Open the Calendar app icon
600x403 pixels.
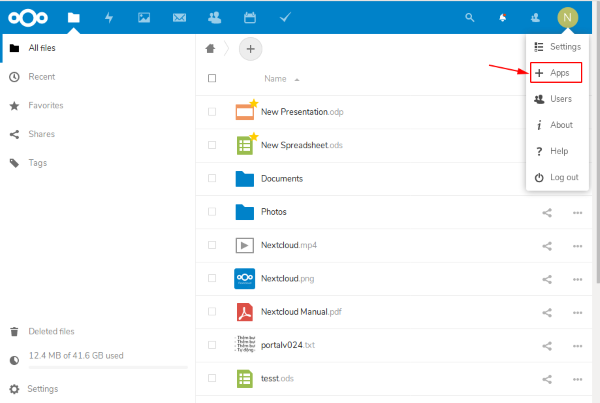[x=249, y=17]
